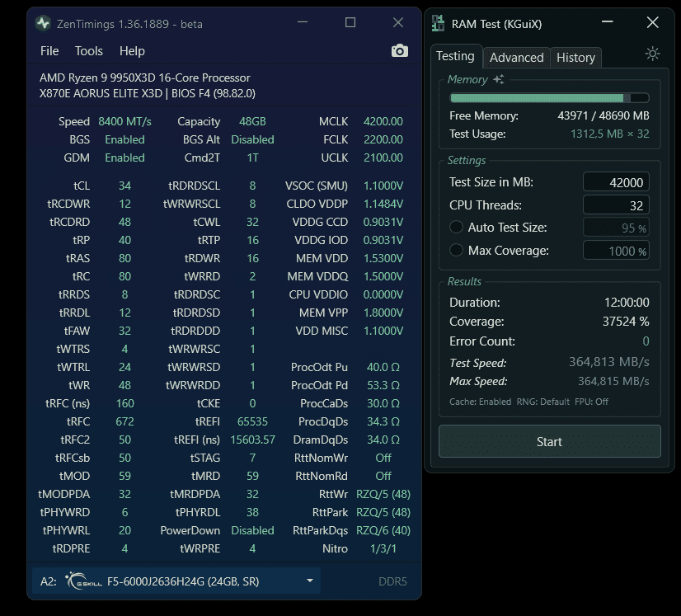Viewport: 681px width, 616px height.
Task: Click the ZenTimings screenshot camera icon
Action: coord(400,51)
